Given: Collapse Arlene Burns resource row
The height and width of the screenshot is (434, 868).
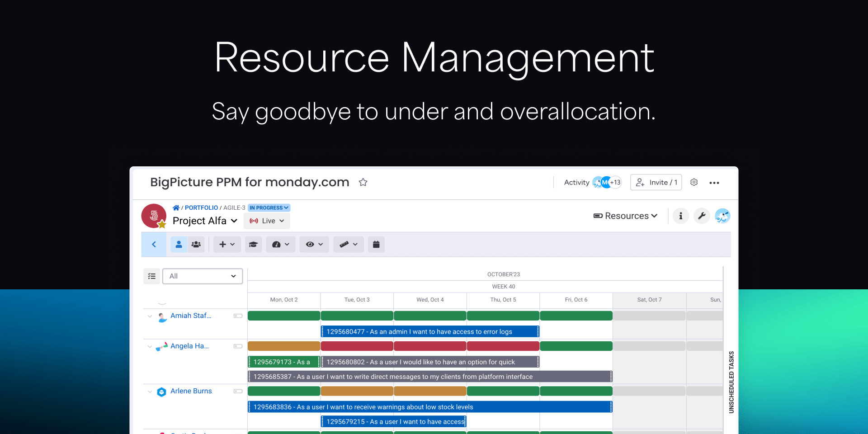Looking at the screenshot, I should [x=150, y=392].
